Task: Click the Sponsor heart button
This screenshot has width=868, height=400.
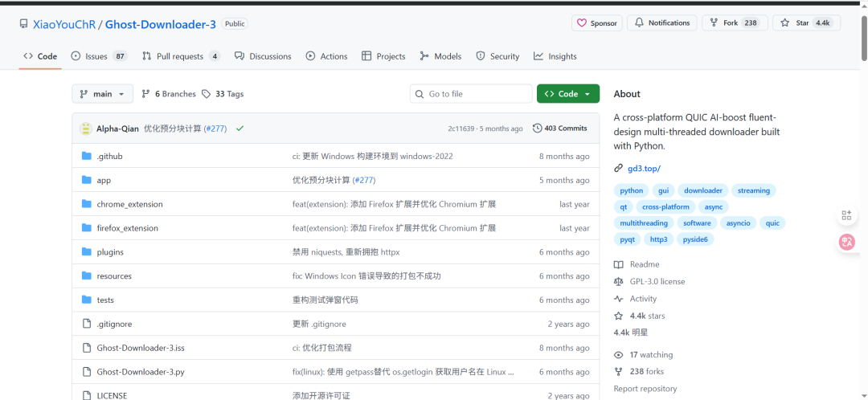Action: (x=596, y=22)
